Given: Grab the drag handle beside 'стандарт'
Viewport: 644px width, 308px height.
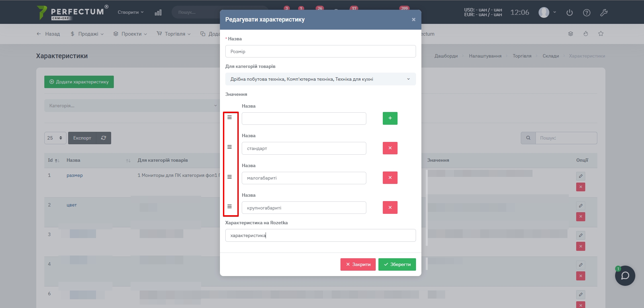Looking at the screenshot, I should [230, 147].
